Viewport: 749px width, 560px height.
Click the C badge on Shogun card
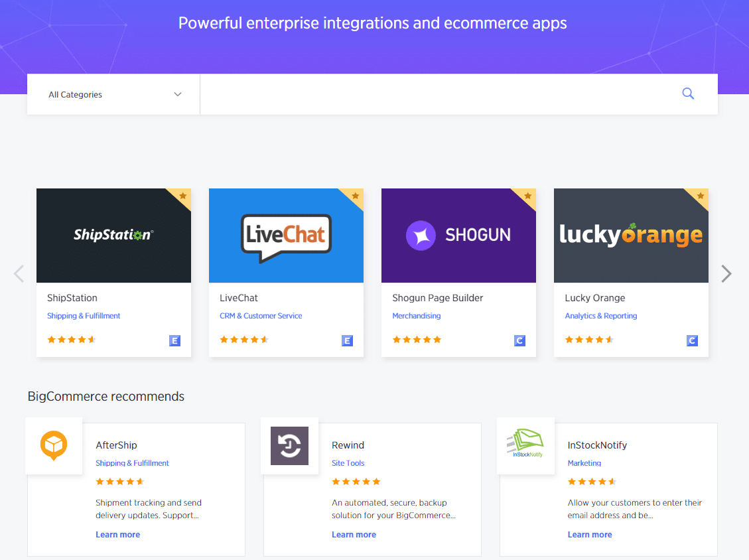click(x=519, y=341)
